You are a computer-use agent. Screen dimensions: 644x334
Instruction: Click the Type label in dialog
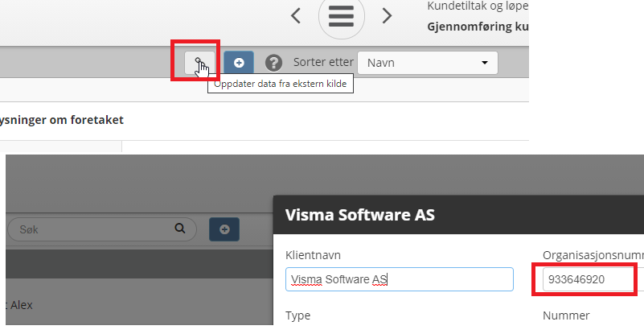click(297, 315)
